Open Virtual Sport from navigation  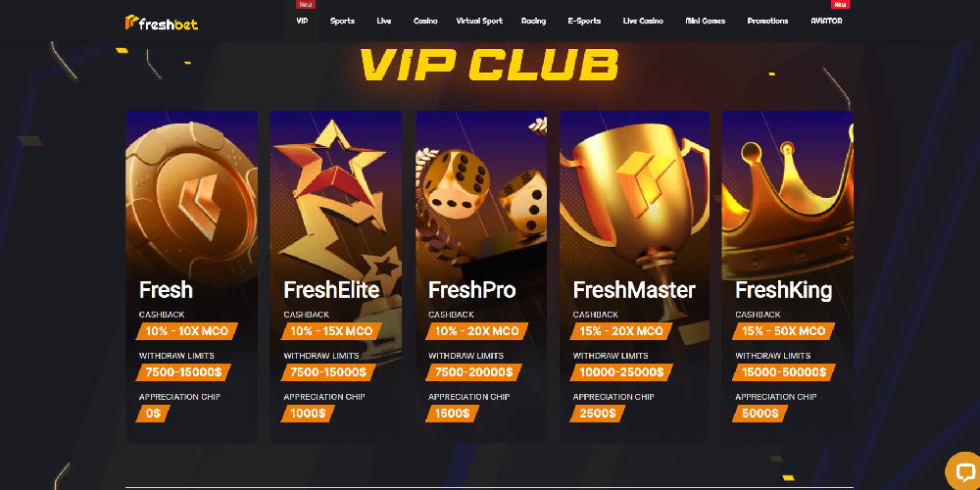pyautogui.click(x=479, y=21)
